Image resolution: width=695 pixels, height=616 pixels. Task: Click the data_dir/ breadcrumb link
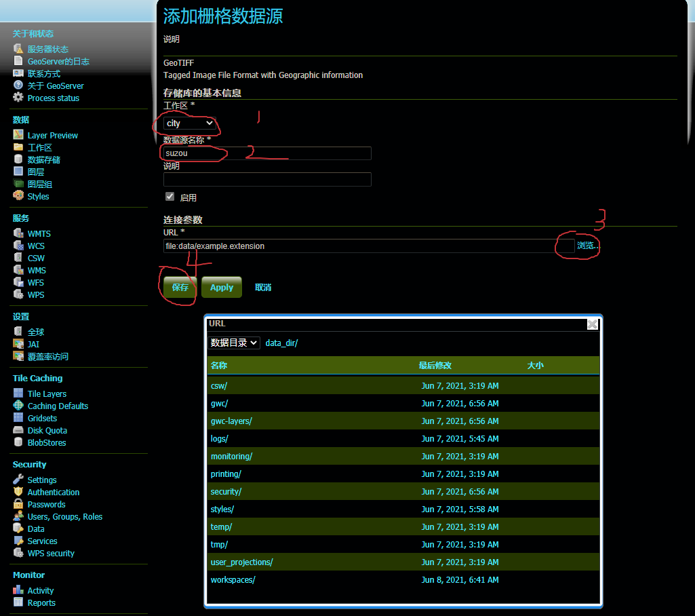click(281, 343)
